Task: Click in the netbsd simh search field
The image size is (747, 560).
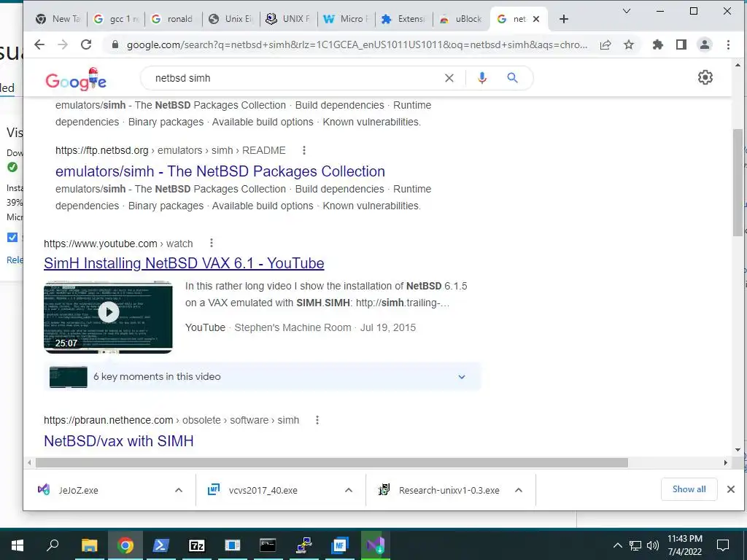Action: coord(295,78)
